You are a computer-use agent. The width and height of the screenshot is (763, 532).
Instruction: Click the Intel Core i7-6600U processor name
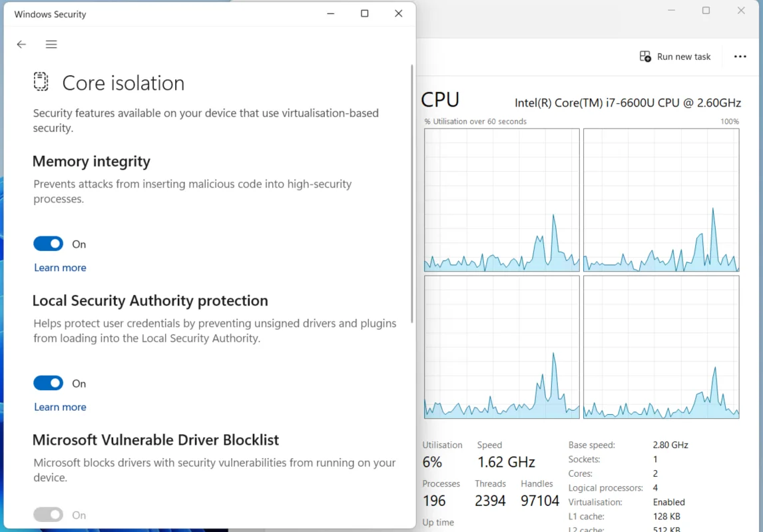tap(628, 103)
